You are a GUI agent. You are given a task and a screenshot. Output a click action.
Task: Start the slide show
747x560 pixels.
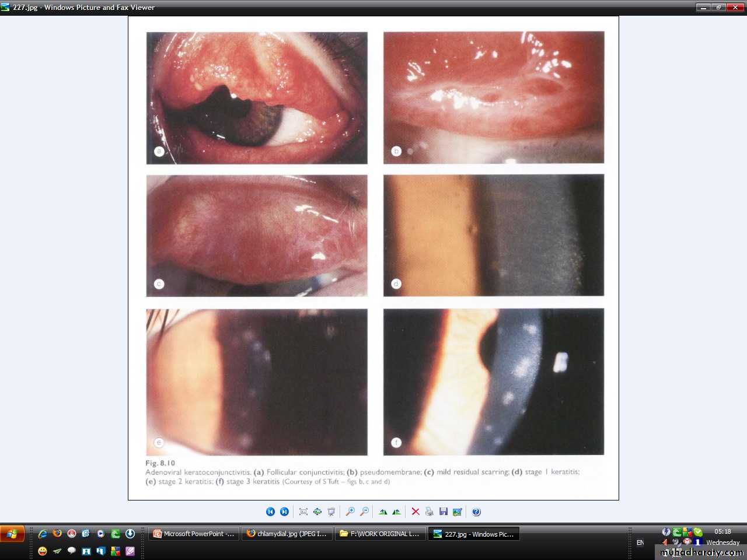331,512
